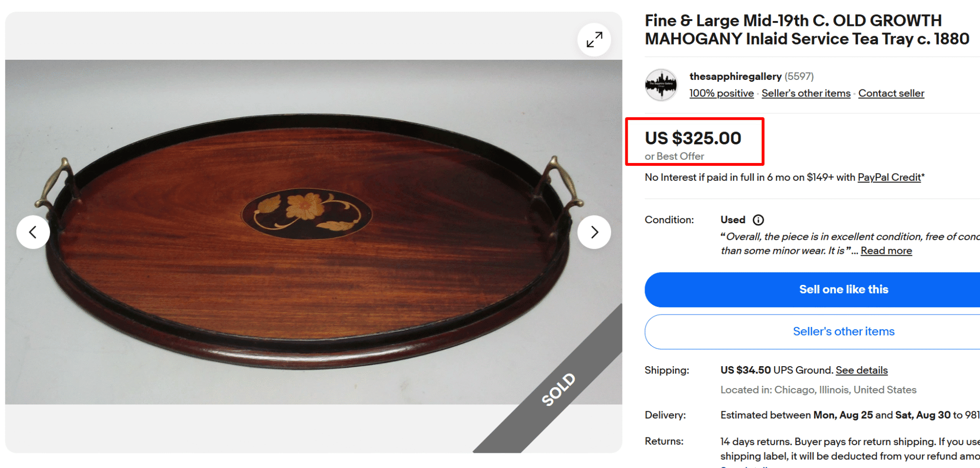Click the seller name thesapphiregallery
Viewport: 980px width, 468px height.
pos(735,76)
